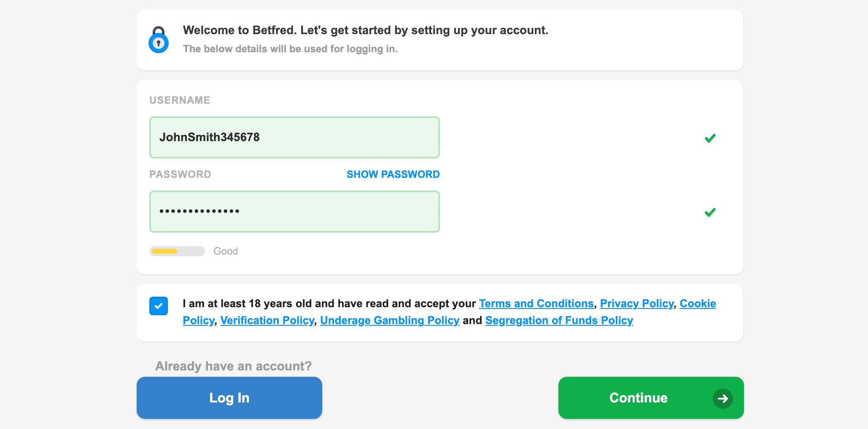
Task: Click the USERNAME field label
Action: coord(180,100)
